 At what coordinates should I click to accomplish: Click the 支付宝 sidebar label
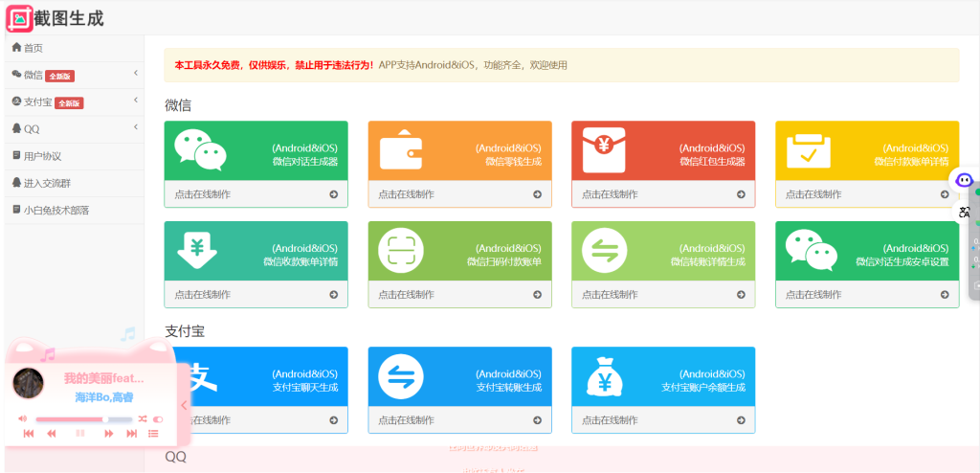37,102
